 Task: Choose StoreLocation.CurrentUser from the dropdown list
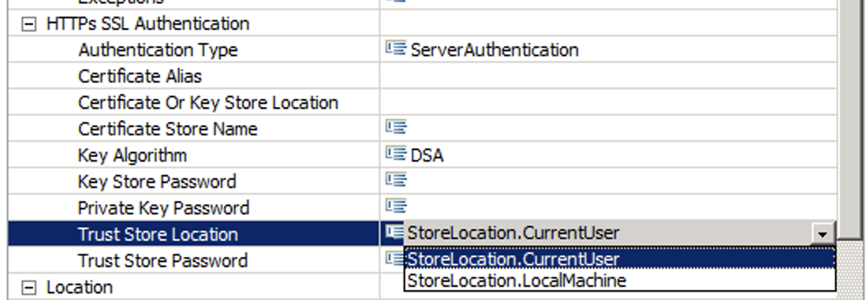(620, 259)
